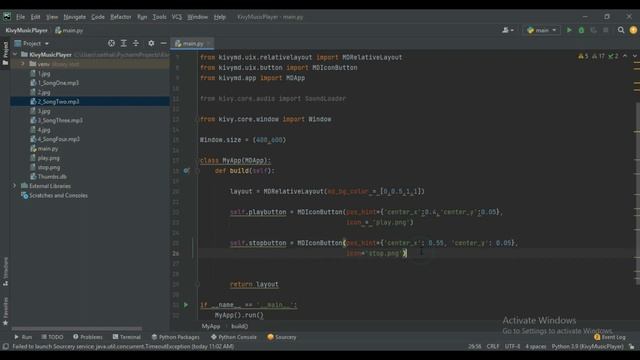Change UTF-8 file encoding in status bar
This screenshot has width=640, height=360.
coord(512,346)
